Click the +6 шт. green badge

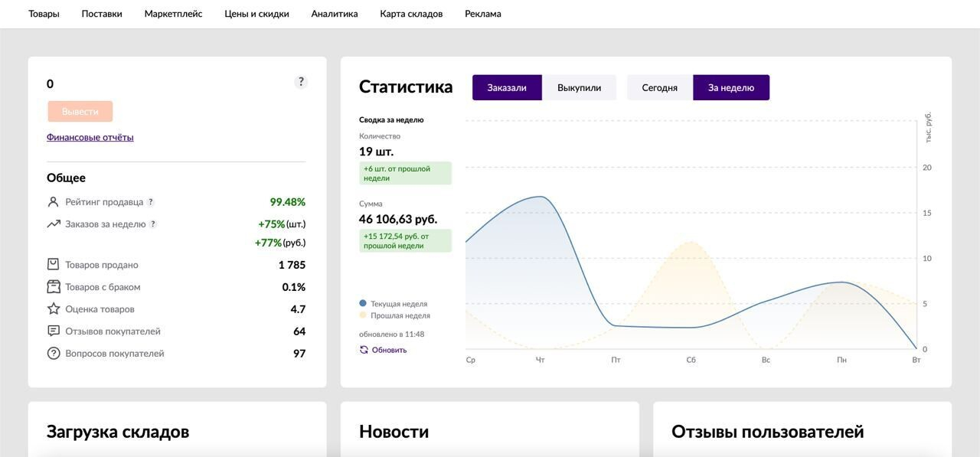[406, 173]
